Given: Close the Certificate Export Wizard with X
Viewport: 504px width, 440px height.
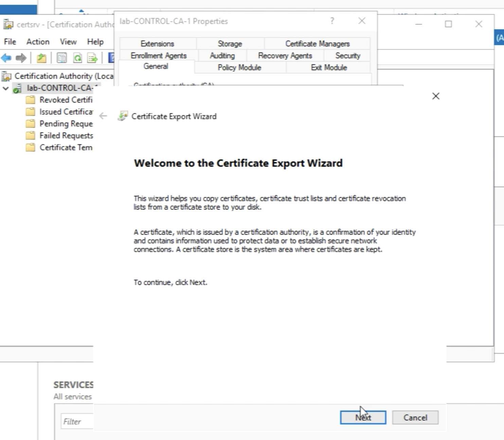Looking at the screenshot, I should [436, 96].
